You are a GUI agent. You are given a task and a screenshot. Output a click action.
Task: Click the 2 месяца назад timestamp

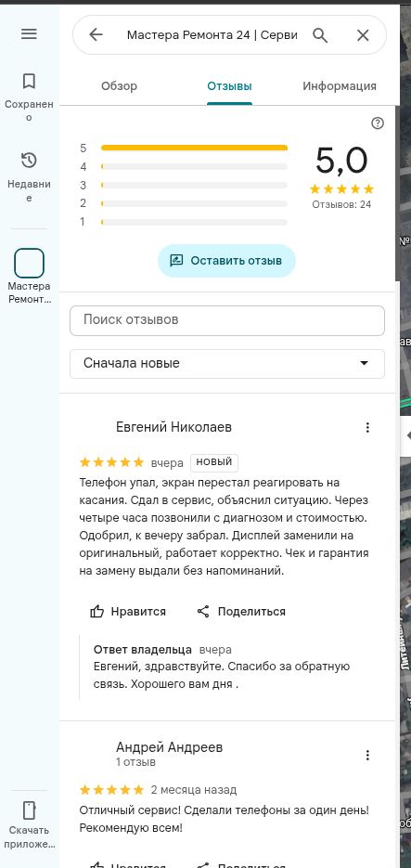pyautogui.click(x=194, y=789)
